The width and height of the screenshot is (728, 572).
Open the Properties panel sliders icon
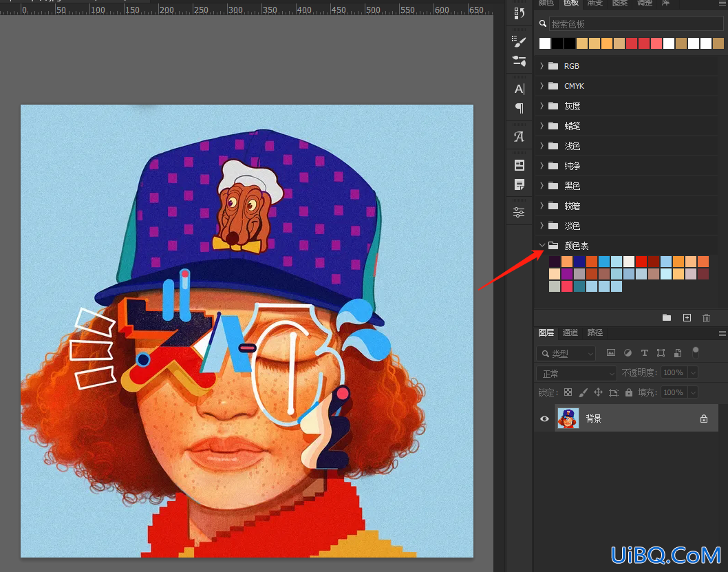click(519, 213)
